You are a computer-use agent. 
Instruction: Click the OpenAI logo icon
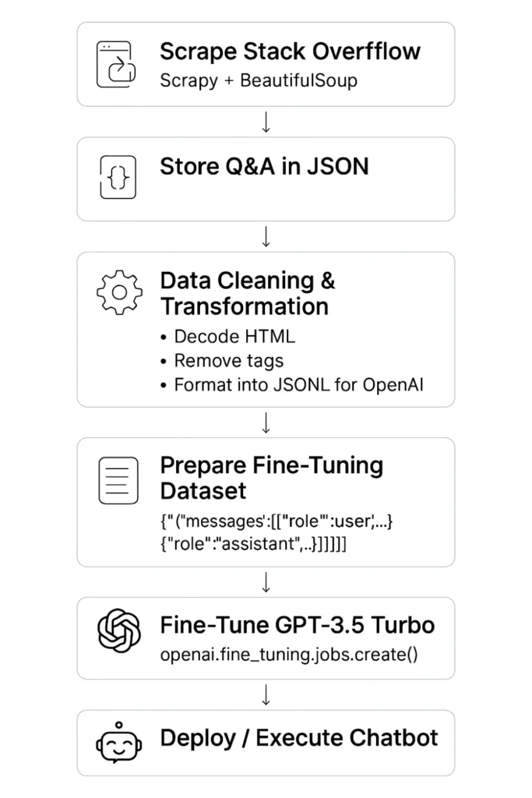[x=119, y=630]
